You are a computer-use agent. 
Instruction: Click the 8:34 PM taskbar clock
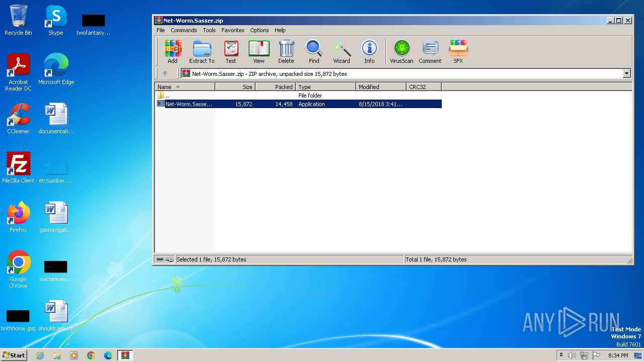click(618, 355)
